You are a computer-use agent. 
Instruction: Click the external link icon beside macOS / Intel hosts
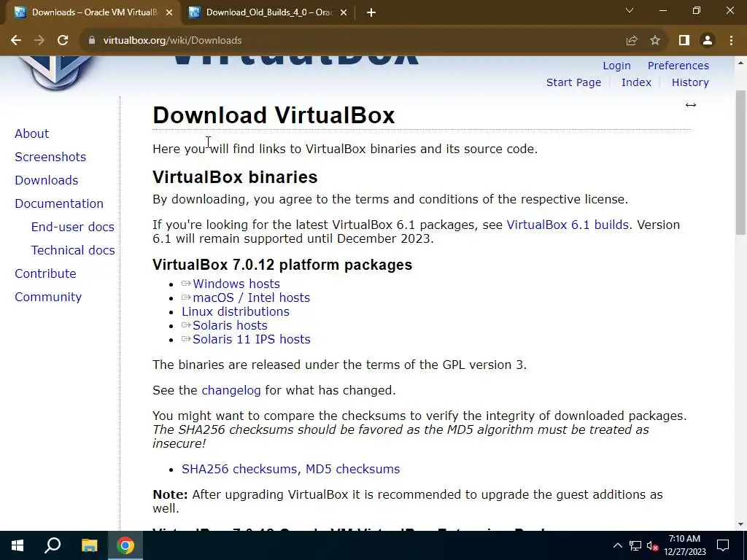pyautogui.click(x=186, y=297)
